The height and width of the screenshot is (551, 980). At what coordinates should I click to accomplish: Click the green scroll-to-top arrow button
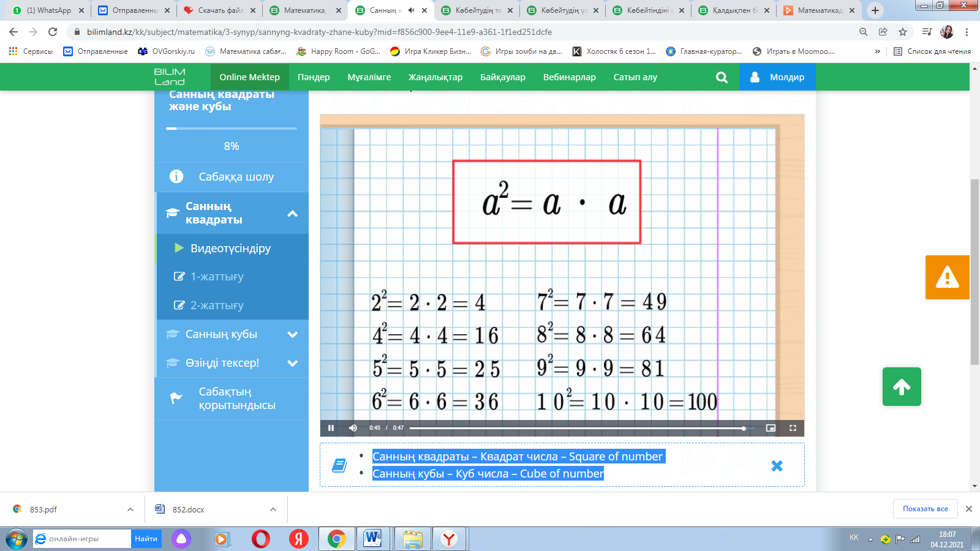902,386
